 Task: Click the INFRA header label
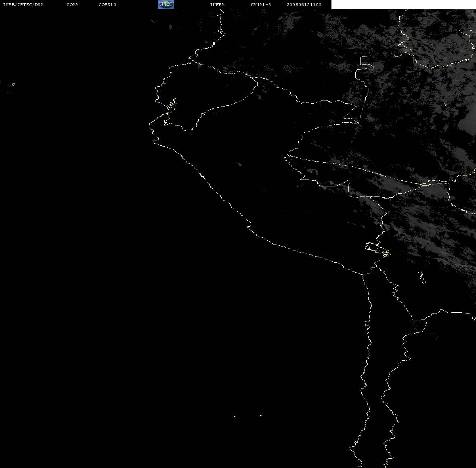coord(217,4)
